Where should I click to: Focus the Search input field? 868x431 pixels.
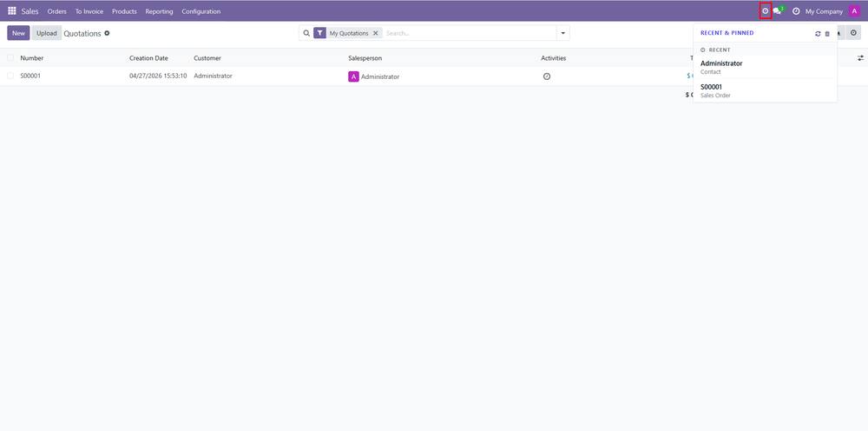pos(469,33)
